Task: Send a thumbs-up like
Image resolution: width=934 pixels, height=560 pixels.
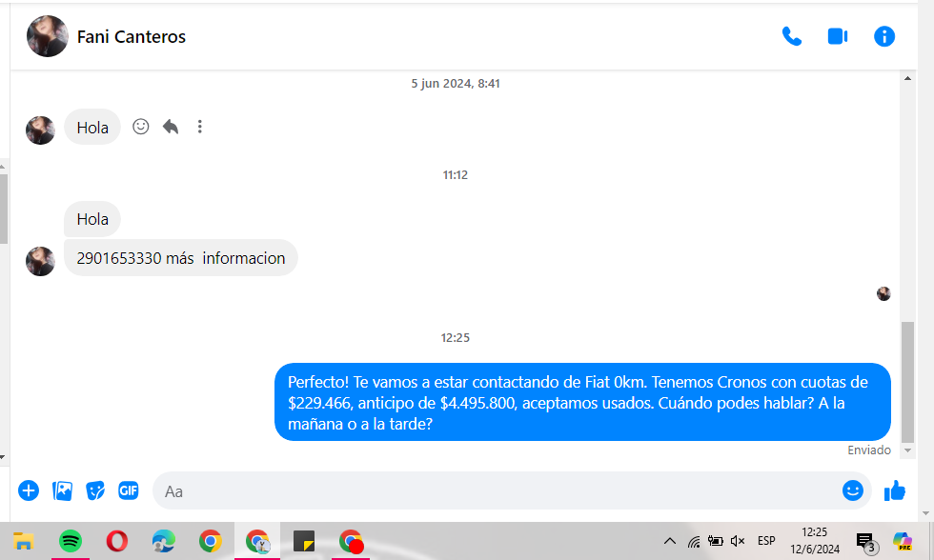Action: click(x=894, y=490)
